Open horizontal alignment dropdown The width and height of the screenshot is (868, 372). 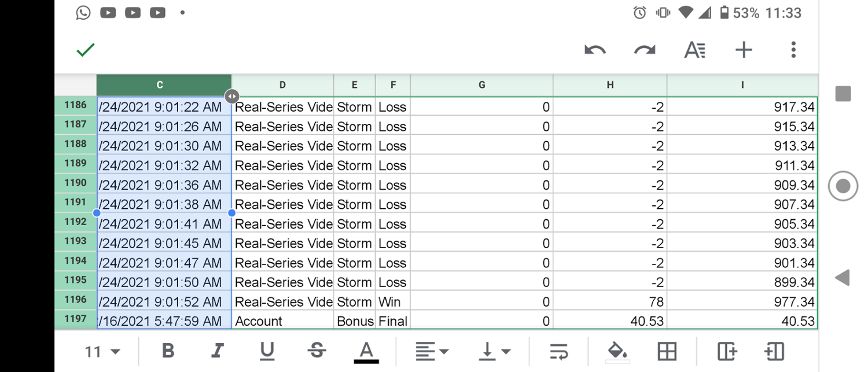tap(432, 351)
